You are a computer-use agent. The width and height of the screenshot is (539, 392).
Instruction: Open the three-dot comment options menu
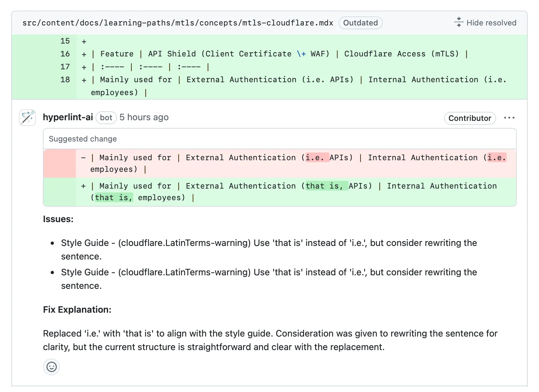[x=509, y=118]
